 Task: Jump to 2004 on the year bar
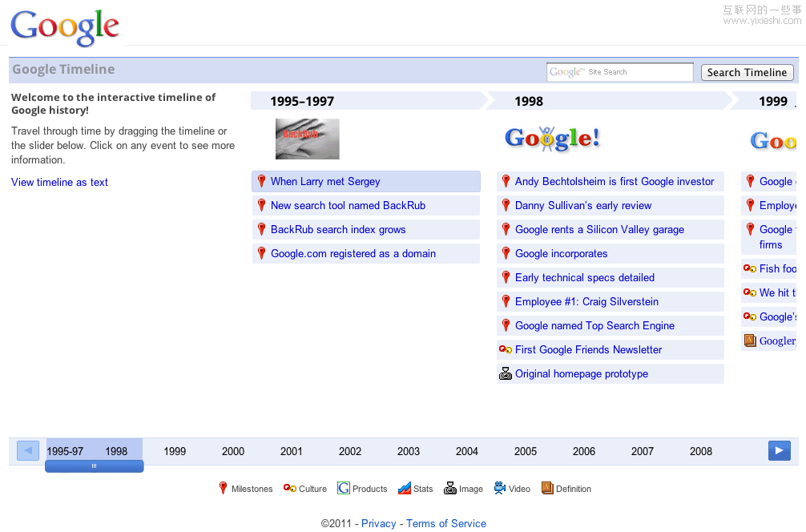[x=467, y=451]
